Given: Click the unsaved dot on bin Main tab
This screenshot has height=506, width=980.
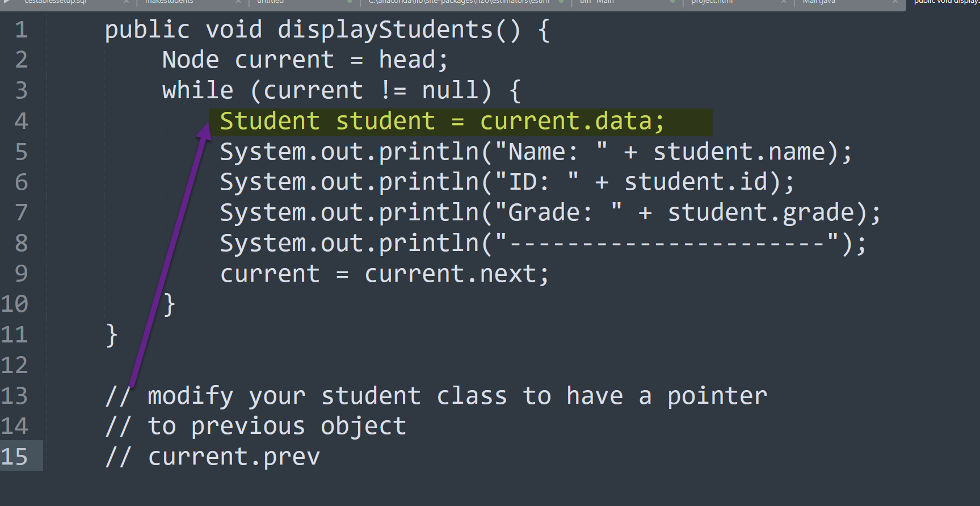Looking at the screenshot, I should (672, 2).
